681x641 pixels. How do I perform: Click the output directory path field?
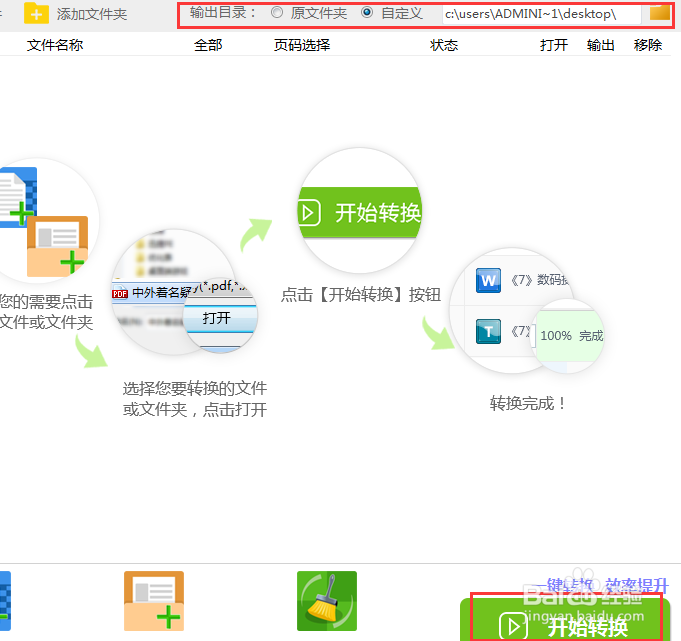coord(542,14)
